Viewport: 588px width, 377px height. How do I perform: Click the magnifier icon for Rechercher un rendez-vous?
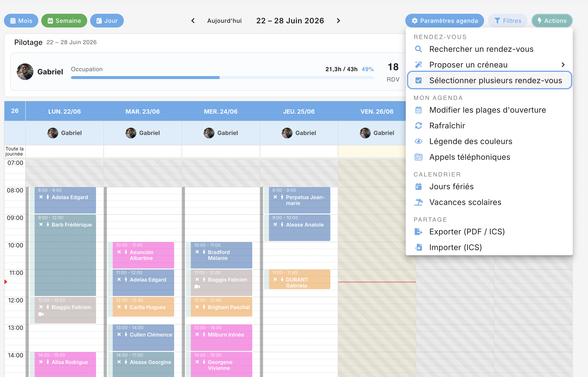[418, 49]
